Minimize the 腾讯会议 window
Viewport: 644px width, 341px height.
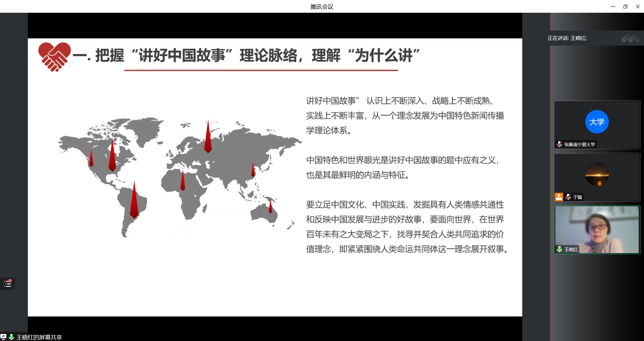pyautogui.click(x=613, y=6)
